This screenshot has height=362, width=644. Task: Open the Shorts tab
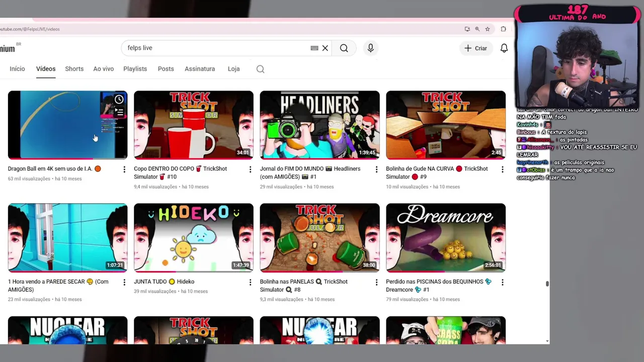[74, 69]
